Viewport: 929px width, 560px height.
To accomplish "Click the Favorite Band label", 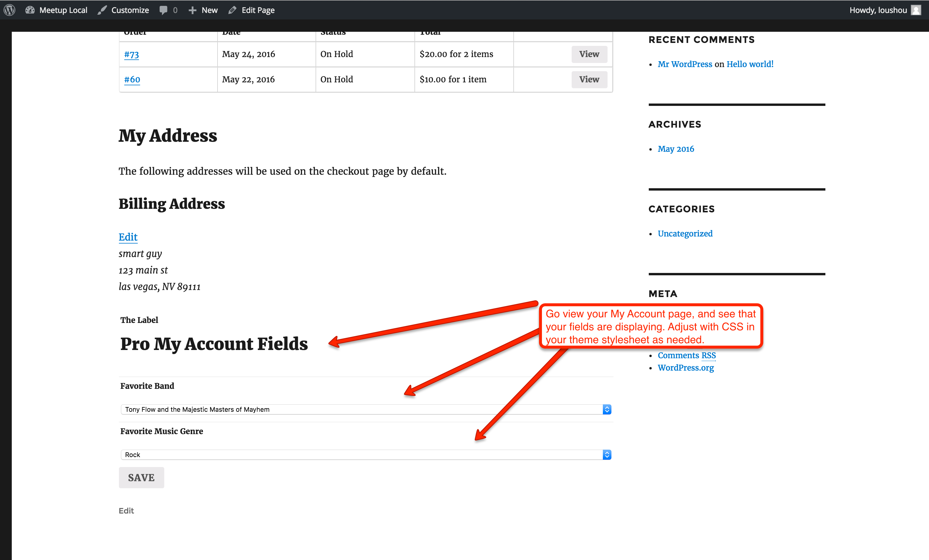I will (x=147, y=386).
